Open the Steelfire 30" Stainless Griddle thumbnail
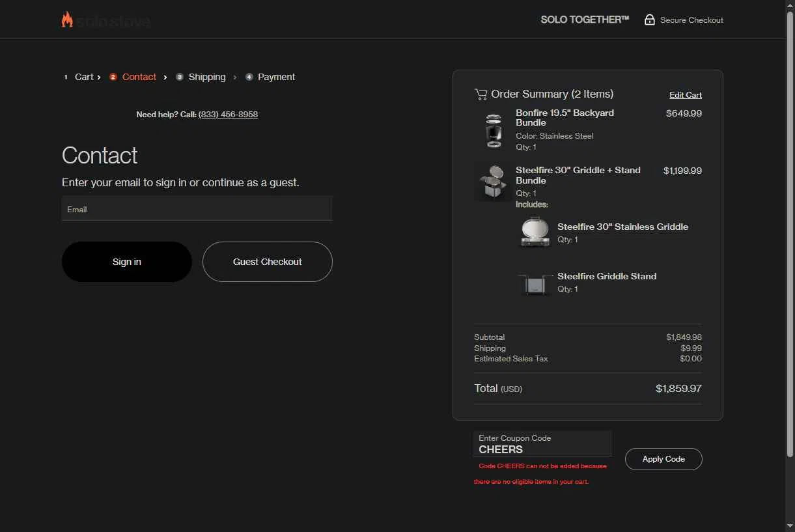This screenshot has width=795, height=532. (535, 232)
